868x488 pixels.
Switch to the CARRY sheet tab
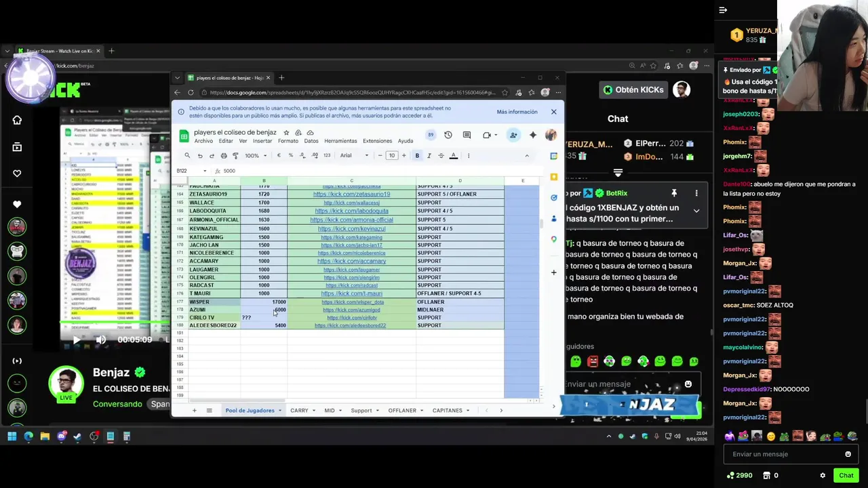point(299,411)
